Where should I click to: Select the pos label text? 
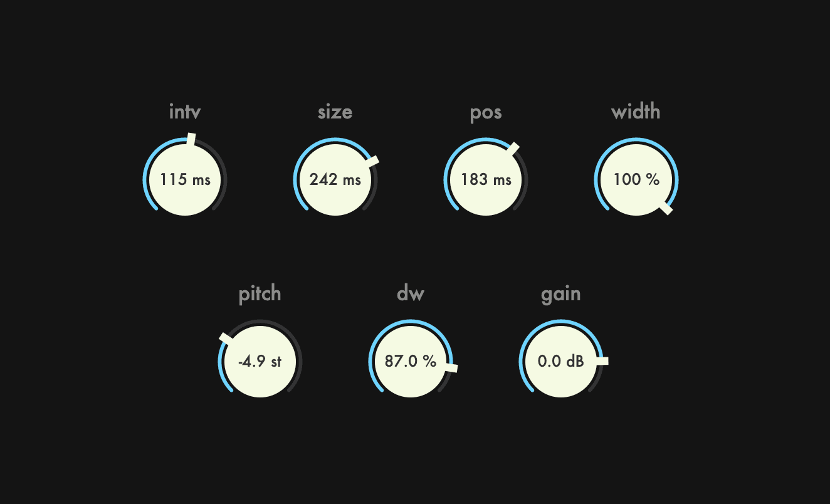(486, 113)
